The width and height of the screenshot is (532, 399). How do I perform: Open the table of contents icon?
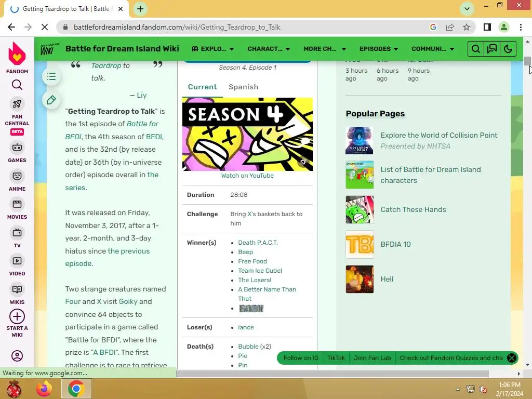pos(51,76)
